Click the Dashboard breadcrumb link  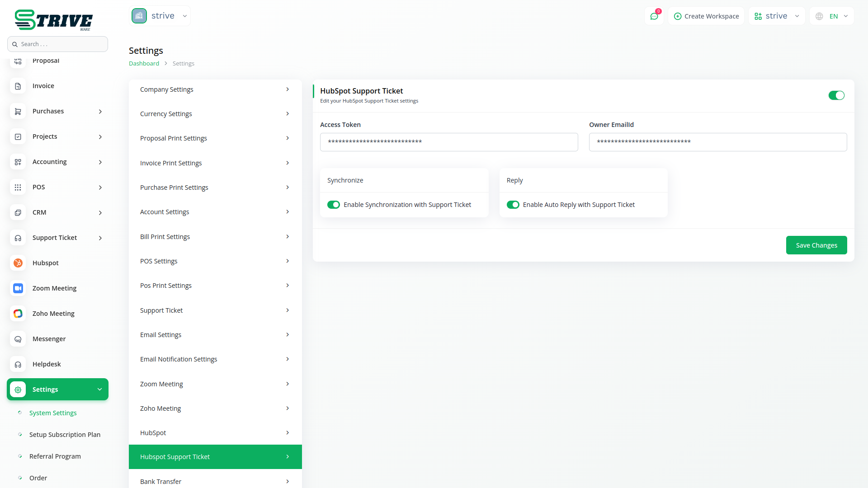click(x=144, y=64)
